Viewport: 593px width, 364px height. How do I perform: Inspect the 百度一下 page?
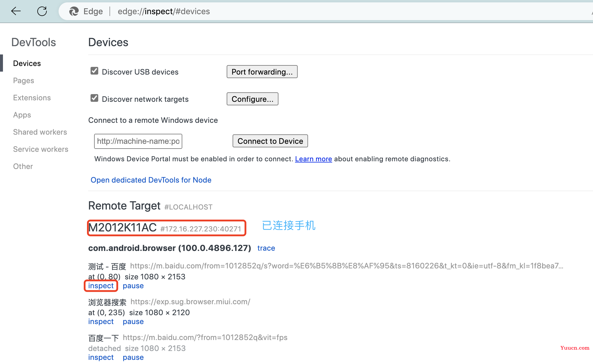click(x=101, y=357)
